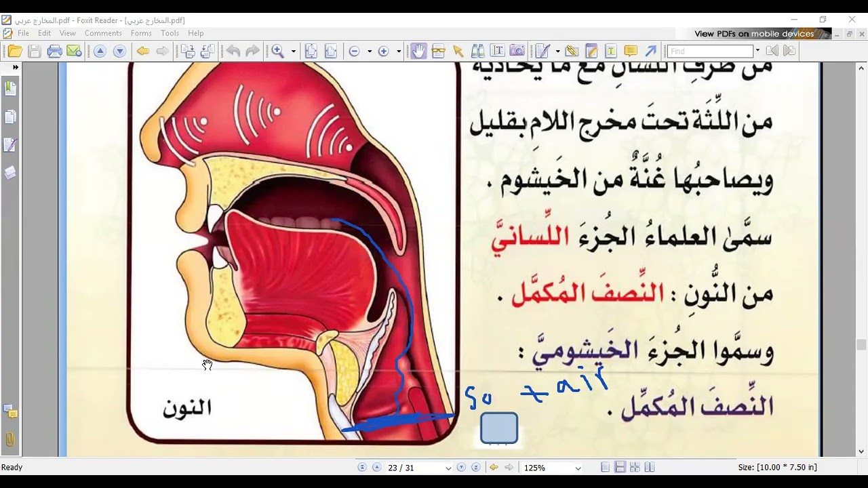The width and height of the screenshot is (868, 488).
Task: Go to previous view in status bar
Action: click(x=494, y=468)
